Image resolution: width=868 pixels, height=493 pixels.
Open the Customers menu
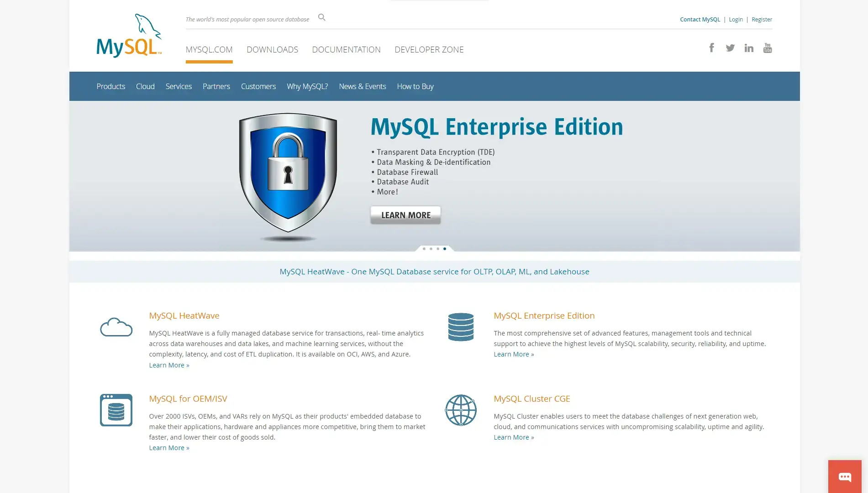(x=258, y=86)
